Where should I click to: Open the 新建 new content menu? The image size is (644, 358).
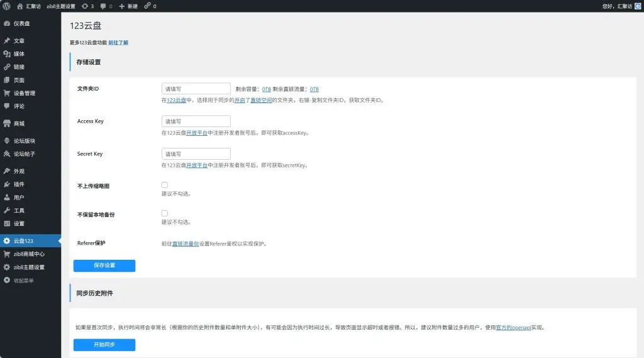[x=128, y=6]
